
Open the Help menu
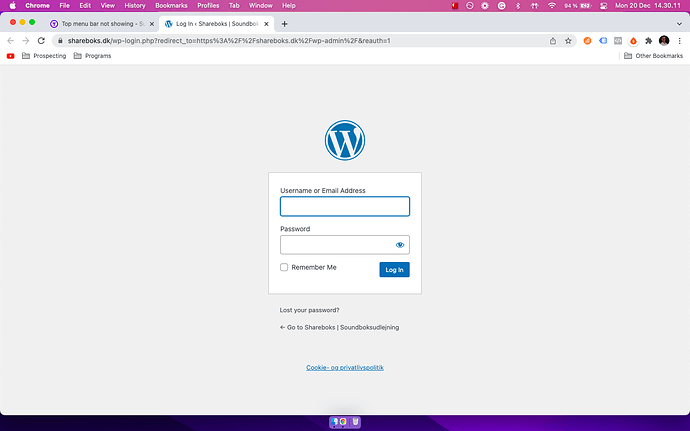click(x=289, y=6)
